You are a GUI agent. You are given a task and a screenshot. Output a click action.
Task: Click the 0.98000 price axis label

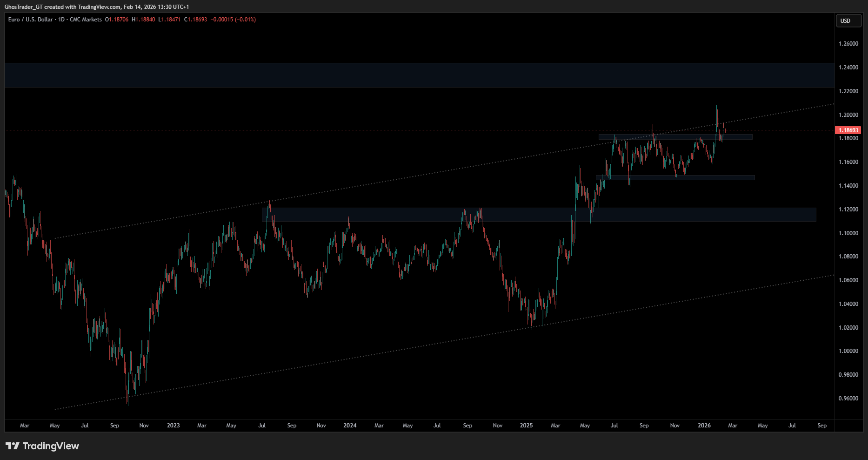pyautogui.click(x=848, y=375)
